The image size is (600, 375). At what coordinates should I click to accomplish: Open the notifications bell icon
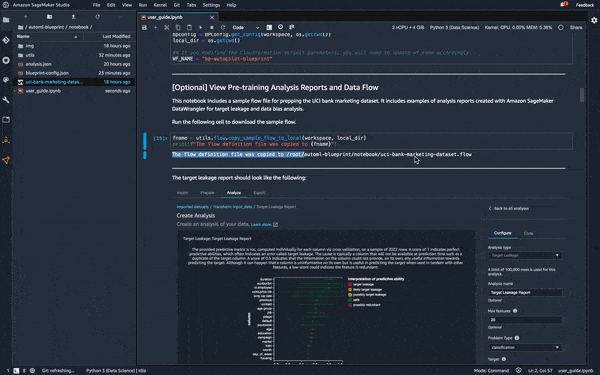point(563,5)
